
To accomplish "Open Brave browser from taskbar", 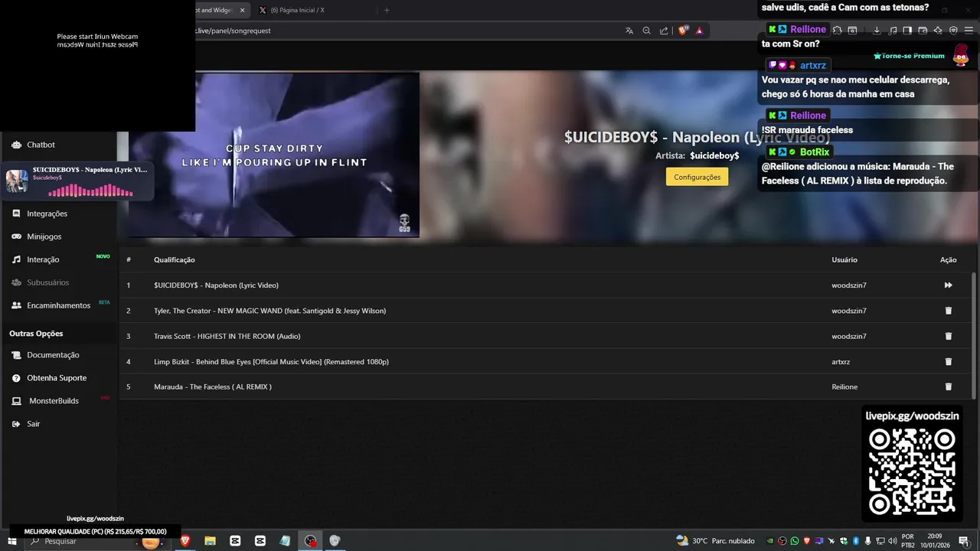I will pyautogui.click(x=185, y=541).
